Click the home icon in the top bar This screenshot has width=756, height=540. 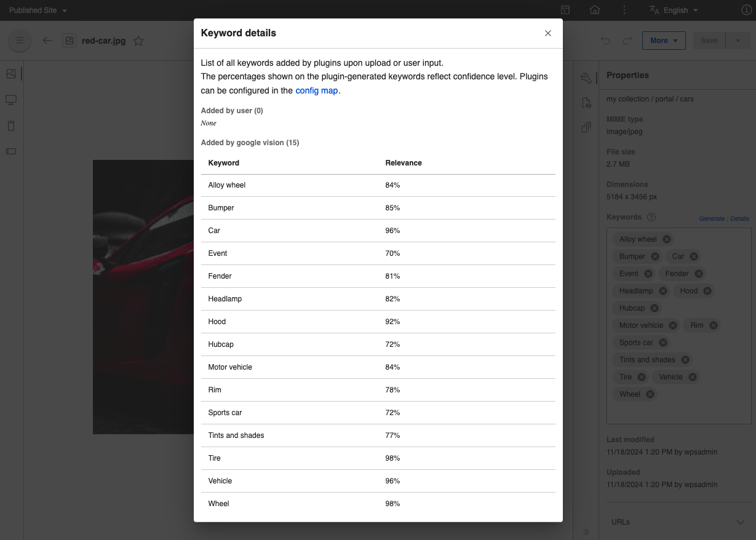(x=594, y=10)
